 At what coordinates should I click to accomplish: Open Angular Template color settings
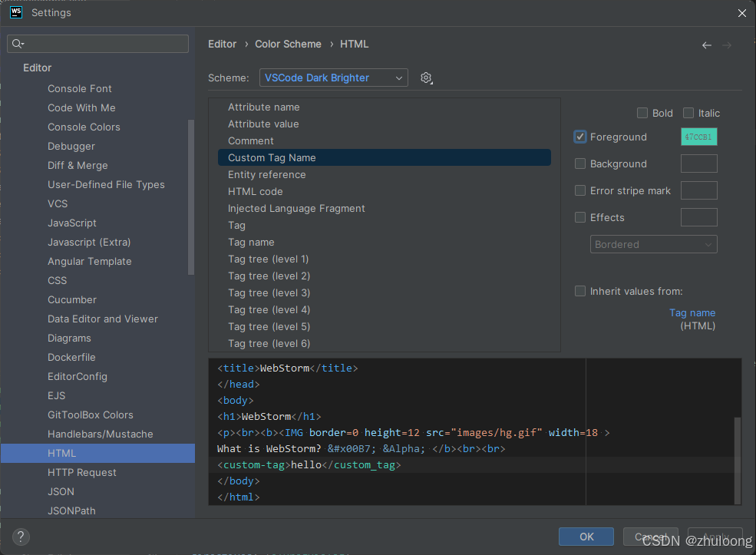pos(89,261)
